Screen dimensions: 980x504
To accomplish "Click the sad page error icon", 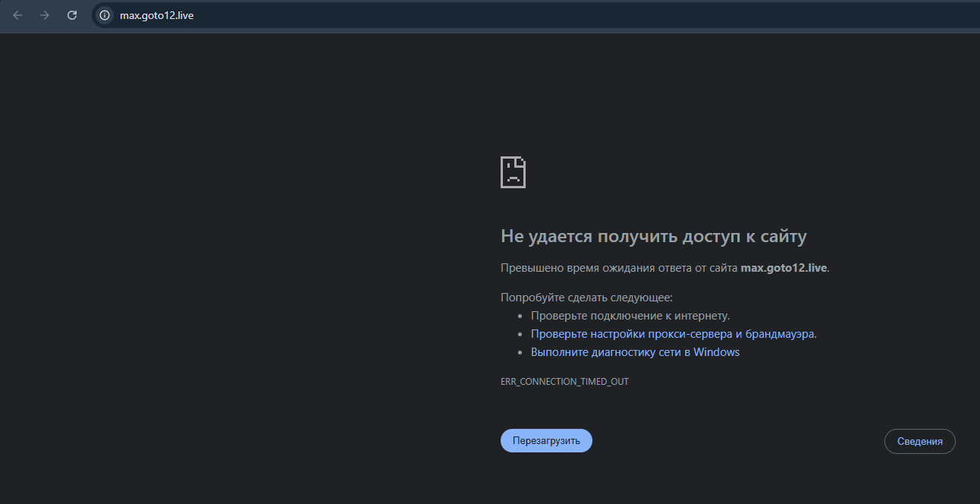I will point(513,172).
